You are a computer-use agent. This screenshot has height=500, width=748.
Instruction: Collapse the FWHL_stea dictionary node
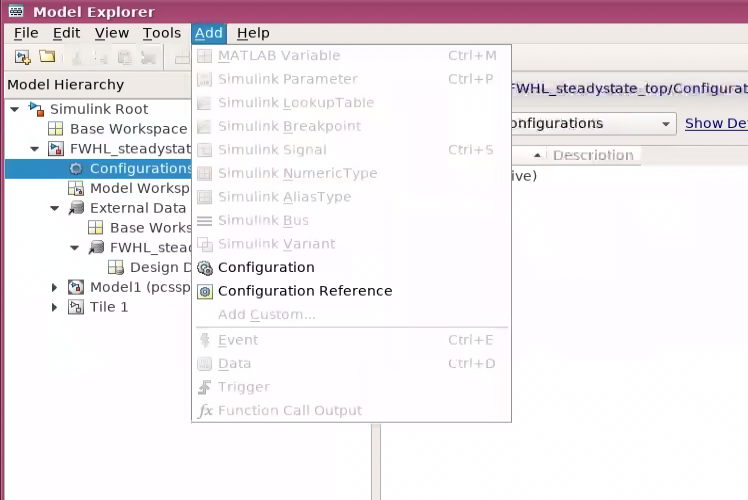coord(74,248)
